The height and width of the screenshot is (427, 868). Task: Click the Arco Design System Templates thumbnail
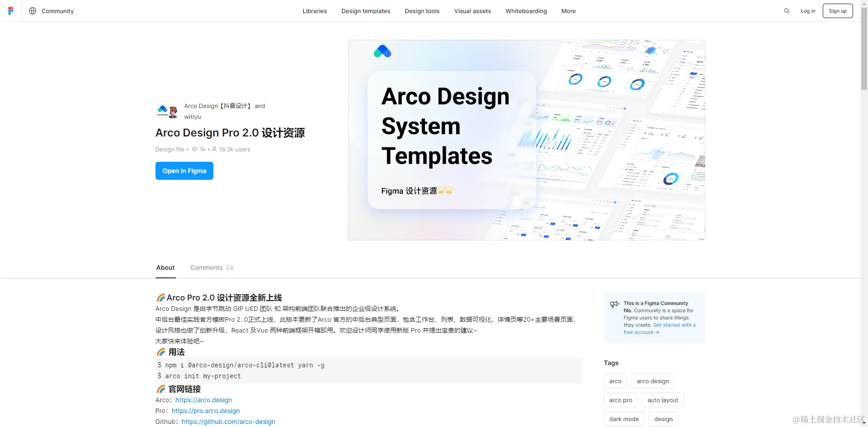(x=527, y=140)
